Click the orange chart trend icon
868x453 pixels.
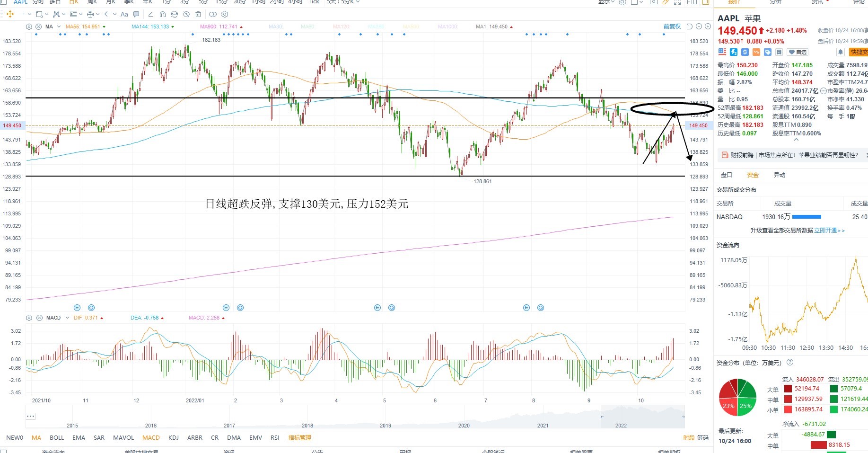coord(756,52)
